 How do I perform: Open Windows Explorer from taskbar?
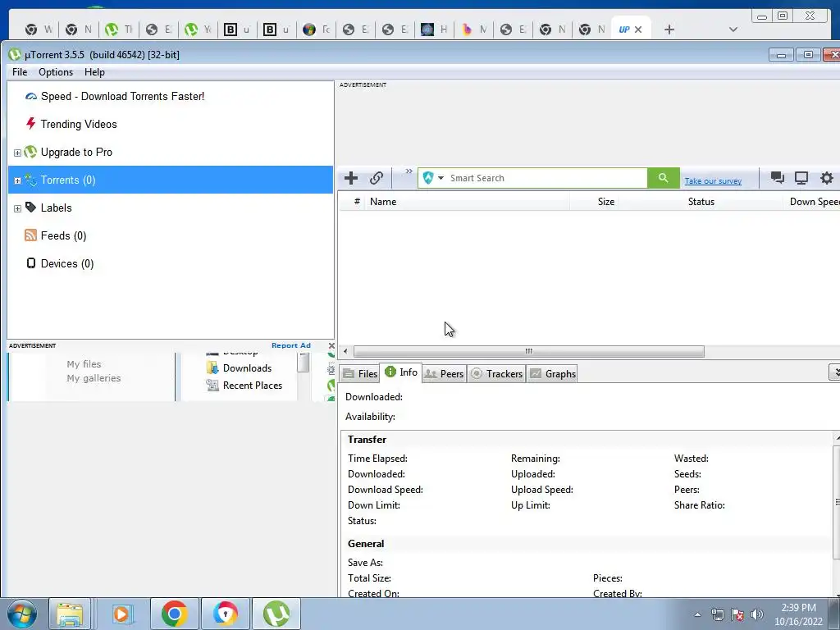tap(70, 614)
